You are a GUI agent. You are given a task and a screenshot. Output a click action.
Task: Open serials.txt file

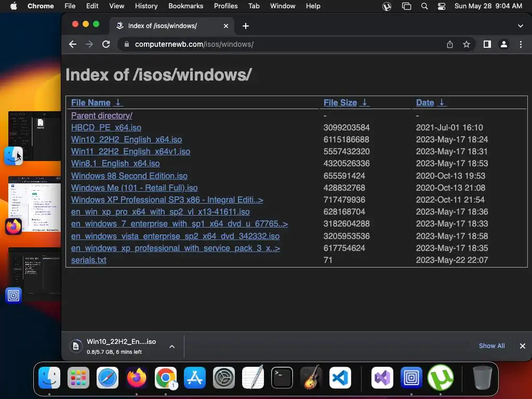[x=88, y=260]
